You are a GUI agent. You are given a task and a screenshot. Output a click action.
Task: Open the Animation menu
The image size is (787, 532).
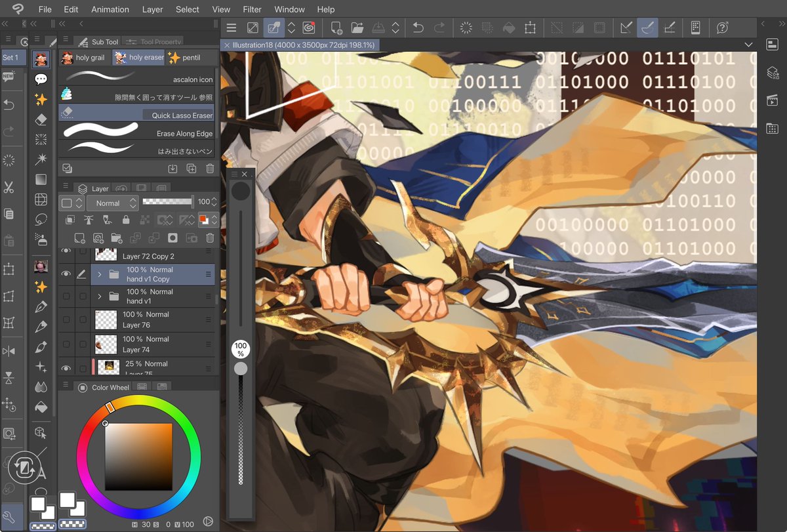[x=110, y=9]
